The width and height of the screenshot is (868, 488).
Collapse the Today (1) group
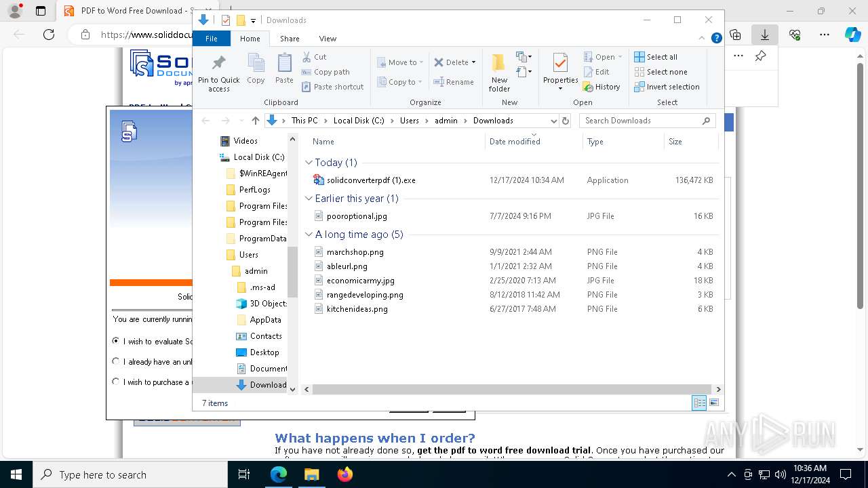tap(309, 163)
